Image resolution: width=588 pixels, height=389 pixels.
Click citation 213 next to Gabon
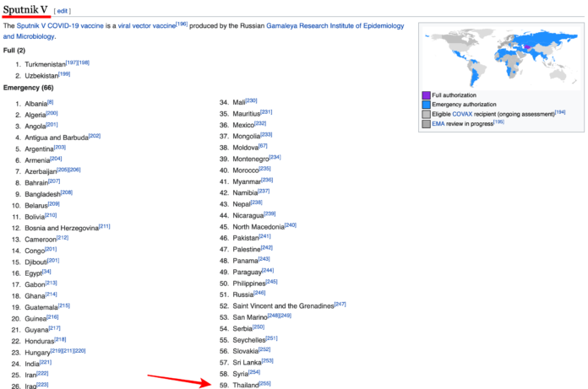point(51,283)
